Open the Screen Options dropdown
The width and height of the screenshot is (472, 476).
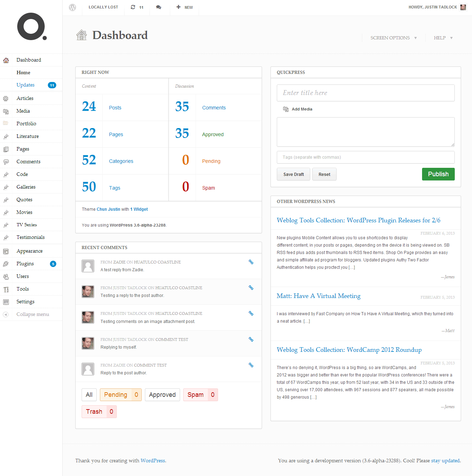point(393,38)
